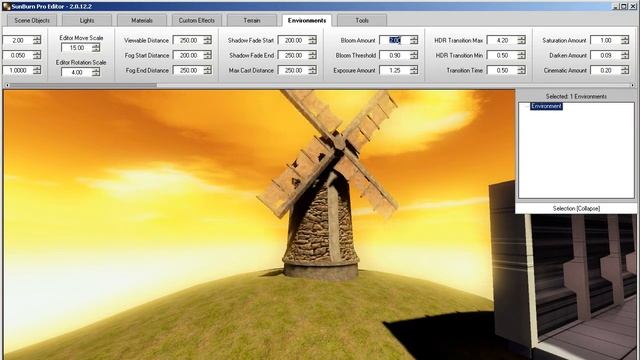Click the Bloom Threshold value field
This screenshot has height=360, width=640.
click(394, 55)
